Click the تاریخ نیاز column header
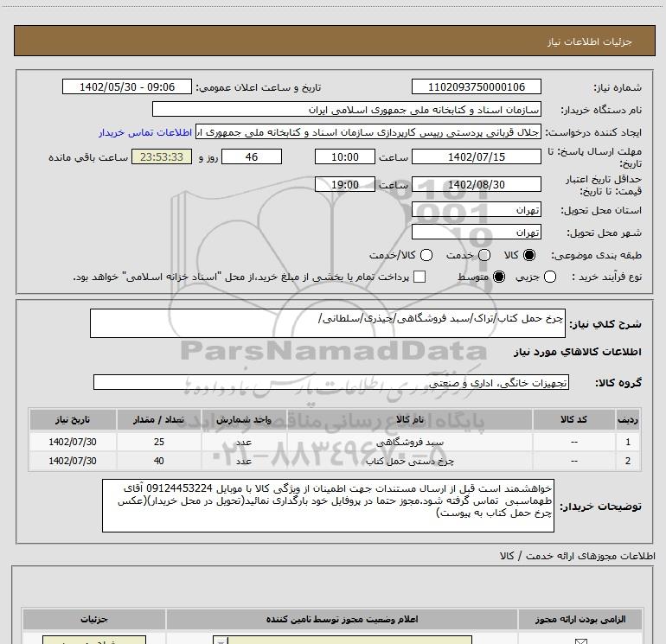The width and height of the screenshot is (666, 644). tap(73, 419)
